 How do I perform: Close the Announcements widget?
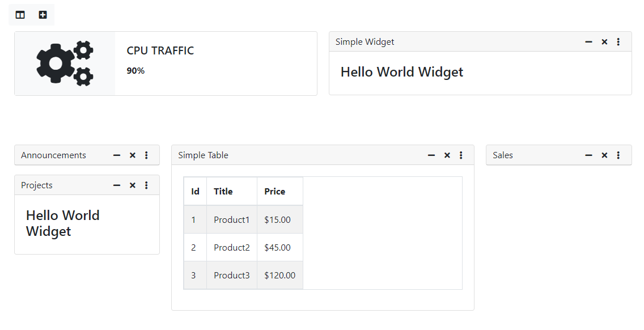132,155
